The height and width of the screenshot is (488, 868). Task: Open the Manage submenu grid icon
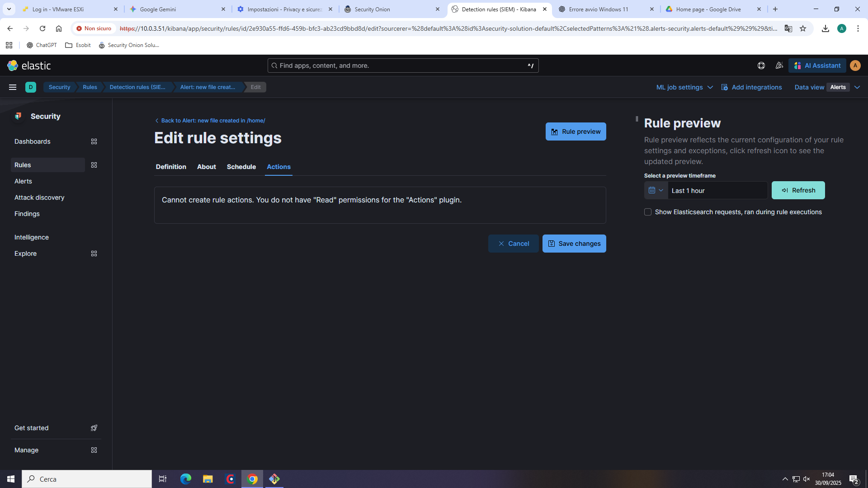pyautogui.click(x=94, y=450)
